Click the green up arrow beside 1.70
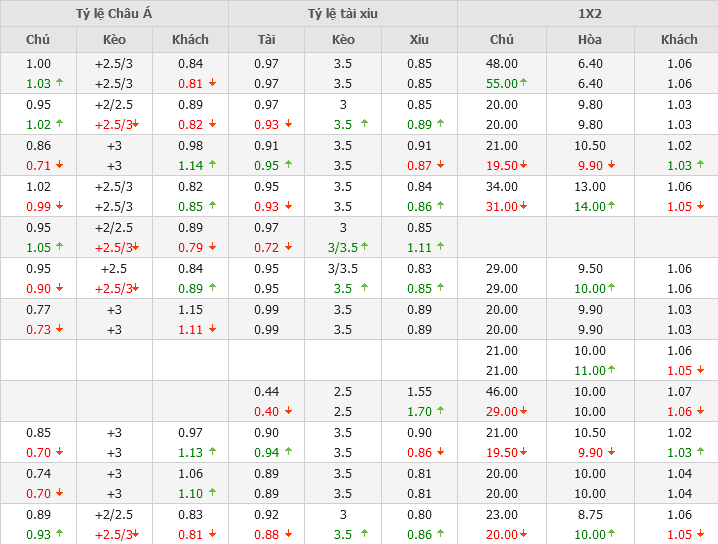 click(x=441, y=412)
